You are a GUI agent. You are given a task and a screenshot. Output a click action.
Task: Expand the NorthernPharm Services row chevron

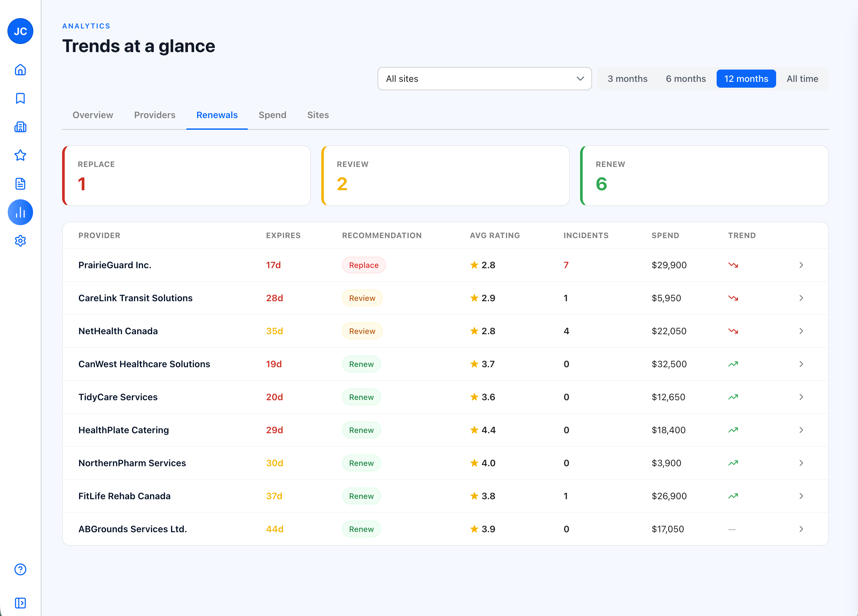pyautogui.click(x=801, y=463)
